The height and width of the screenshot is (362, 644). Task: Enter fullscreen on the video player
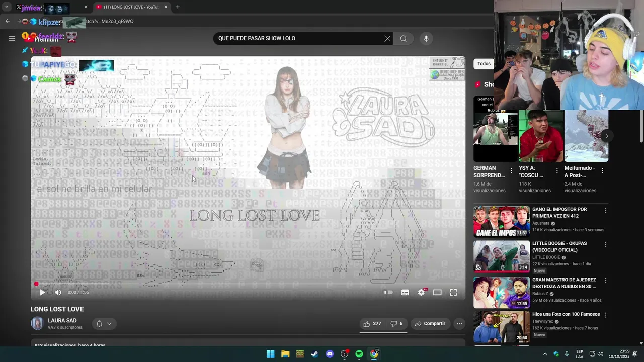453,292
